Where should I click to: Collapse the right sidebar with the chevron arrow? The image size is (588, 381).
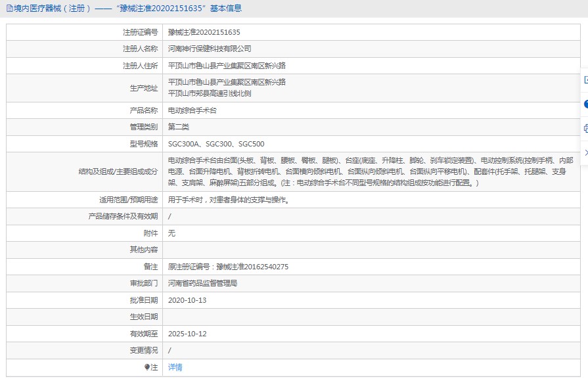coord(585,152)
